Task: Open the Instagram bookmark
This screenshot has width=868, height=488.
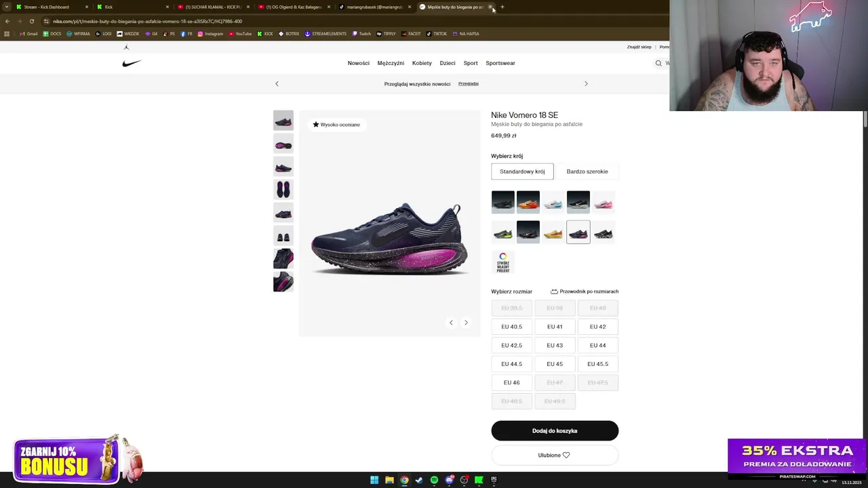Action: click(210, 34)
